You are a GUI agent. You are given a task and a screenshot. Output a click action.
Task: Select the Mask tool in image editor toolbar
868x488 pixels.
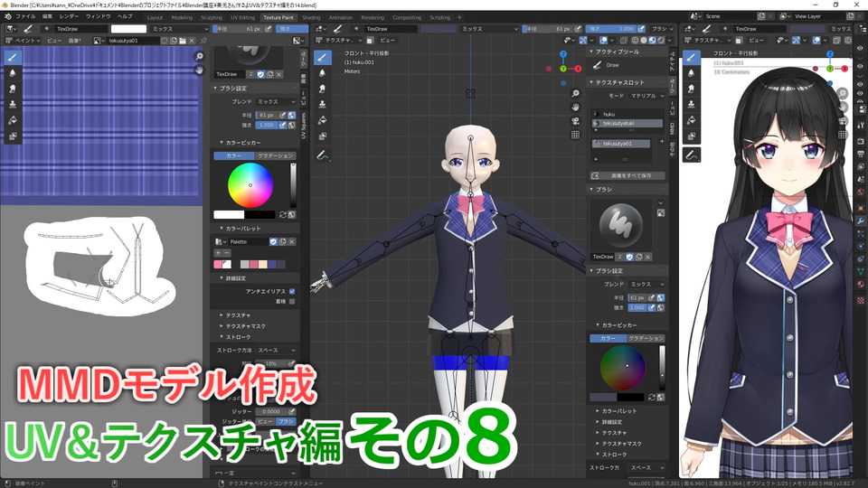point(13,136)
